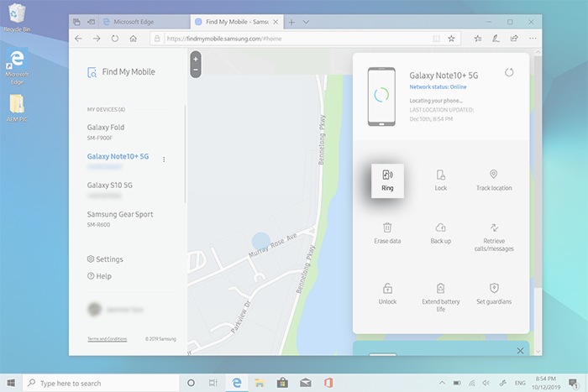The width and height of the screenshot is (588, 392).
Task: Choose the Erase data action
Action: coord(387,233)
